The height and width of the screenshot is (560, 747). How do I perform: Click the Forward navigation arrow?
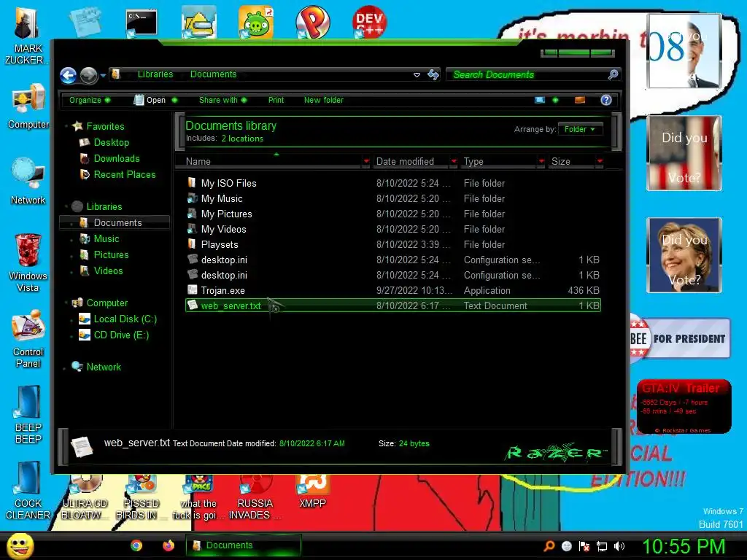88,75
